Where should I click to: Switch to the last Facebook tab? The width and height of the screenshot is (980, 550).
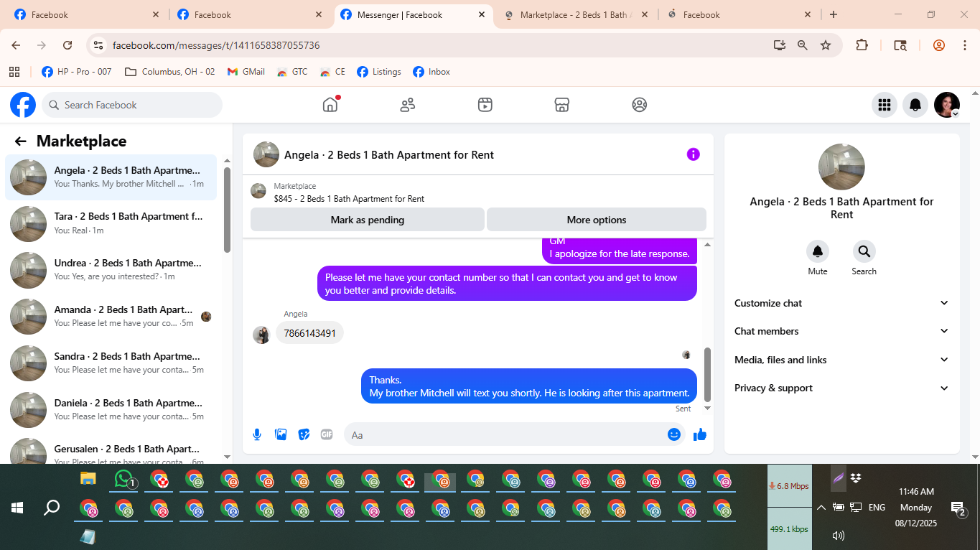coord(739,14)
